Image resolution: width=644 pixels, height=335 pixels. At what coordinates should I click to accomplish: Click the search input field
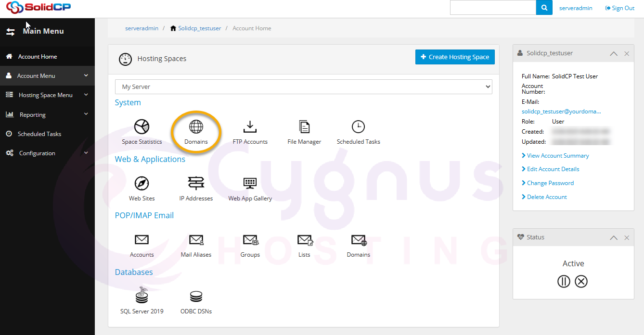(x=493, y=8)
